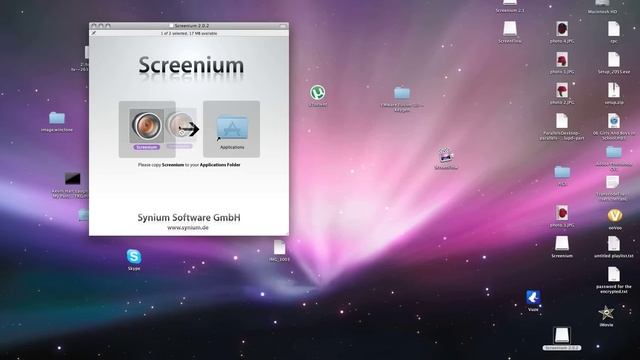The image size is (640, 360).
Task: Open untitled playlist.txt file
Action: tap(613, 244)
